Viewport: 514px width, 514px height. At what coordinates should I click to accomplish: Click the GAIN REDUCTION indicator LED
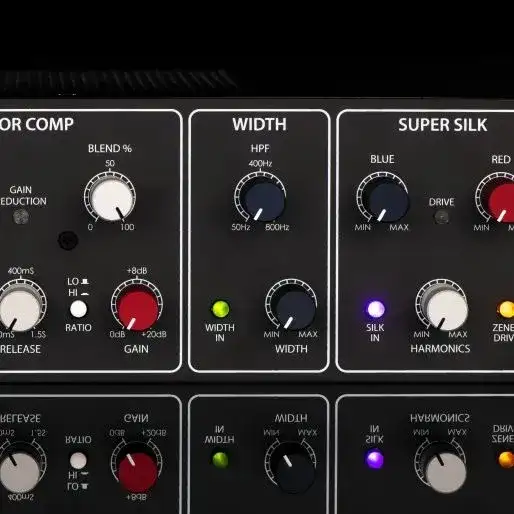click(21, 217)
